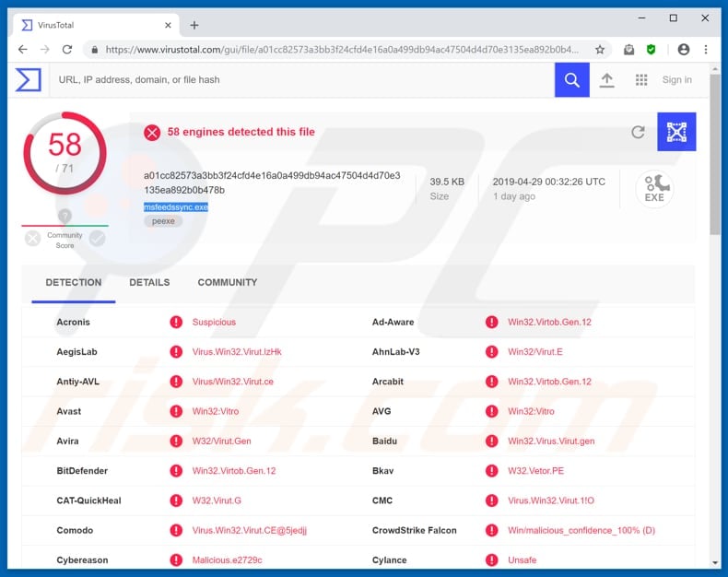Viewport: 728px width, 577px height.
Task: Click the Cybereason result Malicious.e2729c
Action: click(227, 559)
